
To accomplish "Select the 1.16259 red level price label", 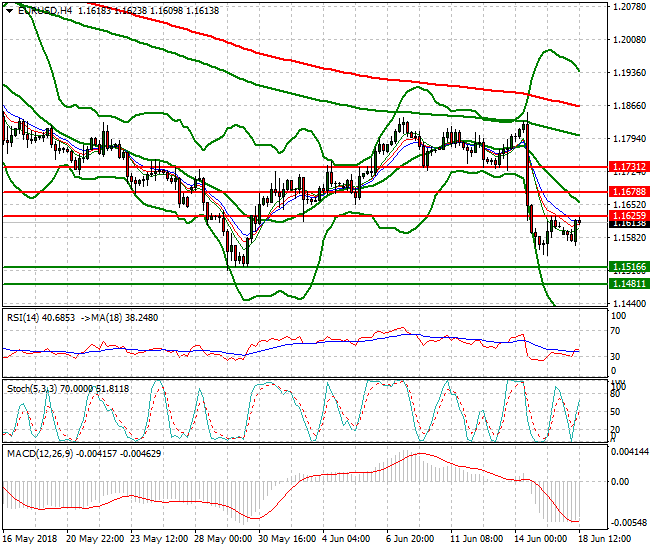I will 629,216.
